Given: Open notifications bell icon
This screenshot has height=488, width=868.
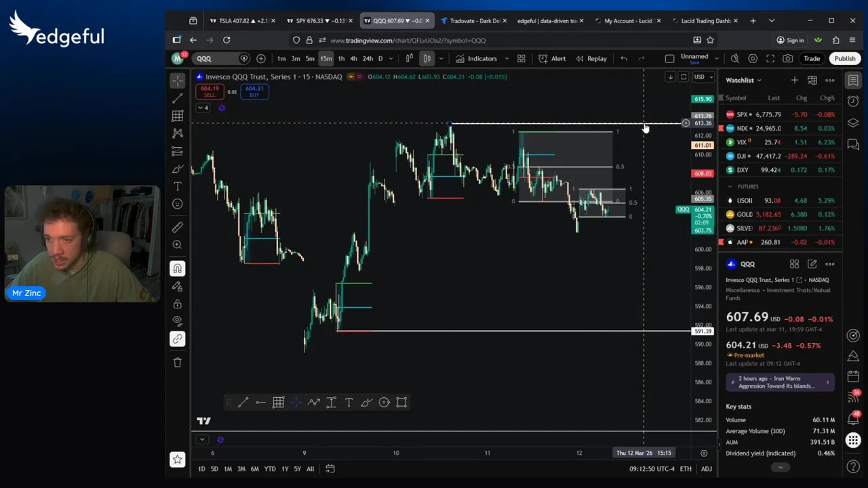Looking at the screenshot, I should point(853,420).
